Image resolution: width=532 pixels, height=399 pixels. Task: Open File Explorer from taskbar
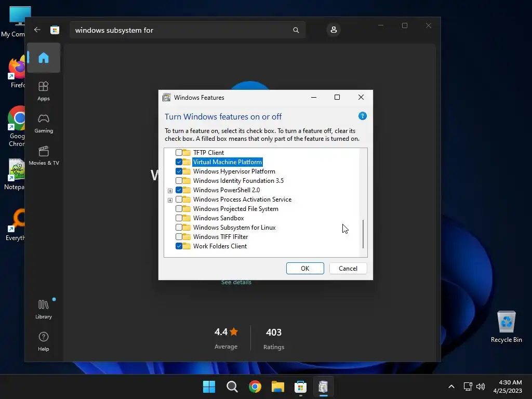click(x=277, y=387)
